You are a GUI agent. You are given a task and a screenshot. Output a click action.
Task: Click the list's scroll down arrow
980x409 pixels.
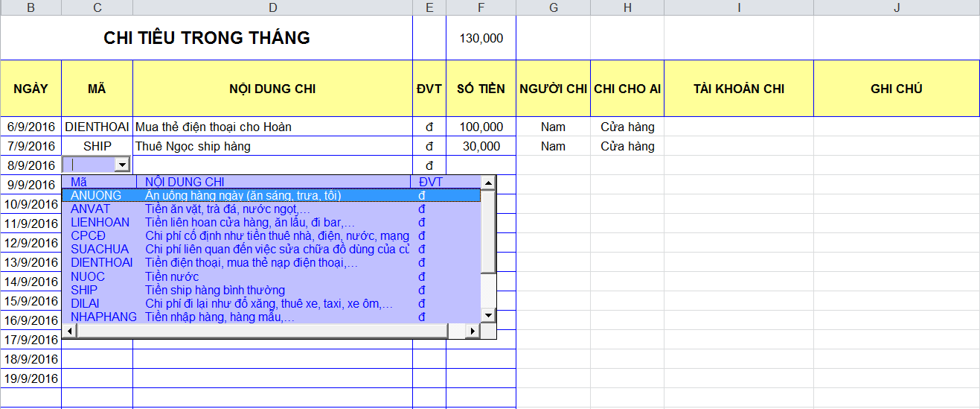(x=488, y=316)
